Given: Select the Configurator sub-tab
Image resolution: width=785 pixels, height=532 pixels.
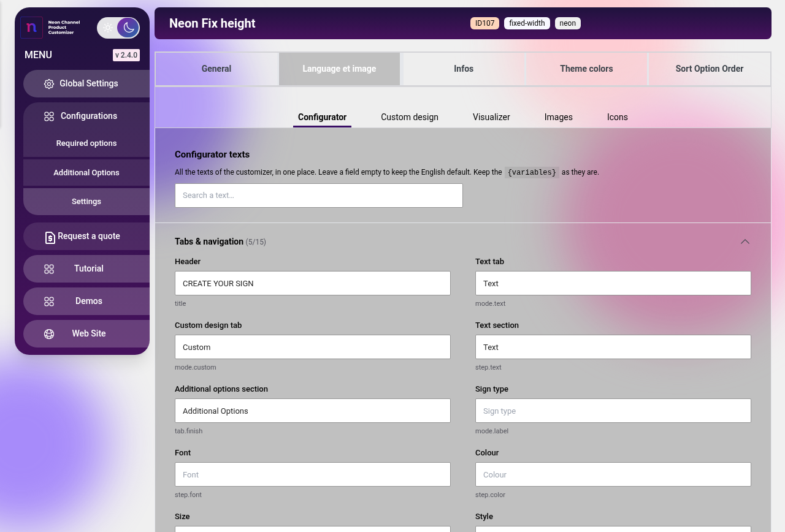Looking at the screenshot, I should [x=322, y=117].
